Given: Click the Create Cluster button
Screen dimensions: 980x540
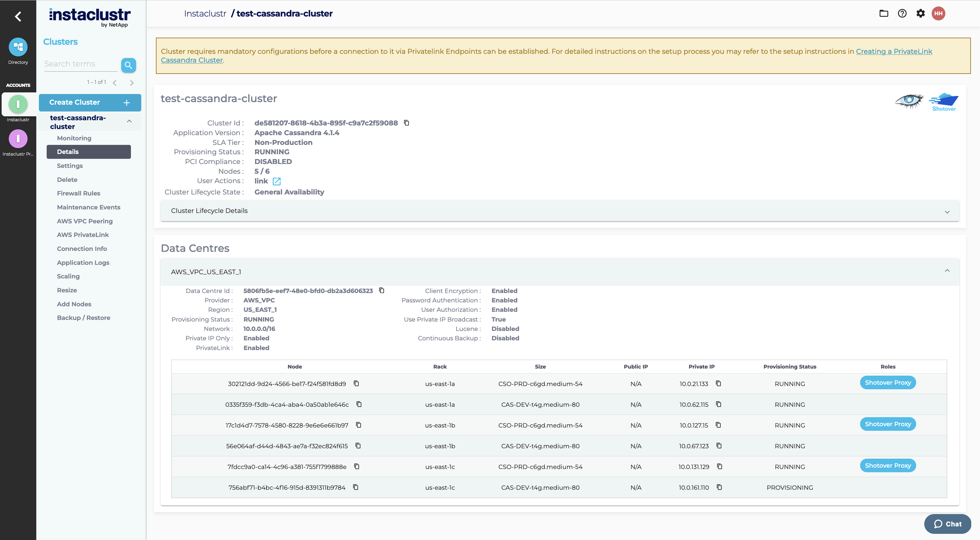Looking at the screenshot, I should point(90,102).
